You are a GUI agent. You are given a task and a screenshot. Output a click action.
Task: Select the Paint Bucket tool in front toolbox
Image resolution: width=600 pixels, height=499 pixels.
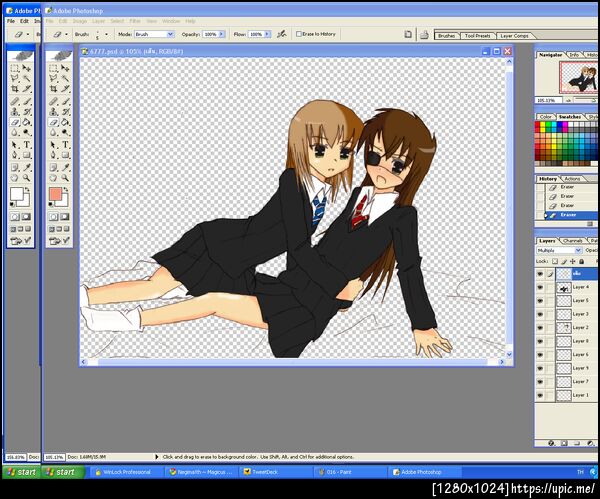pyautogui.click(x=65, y=122)
